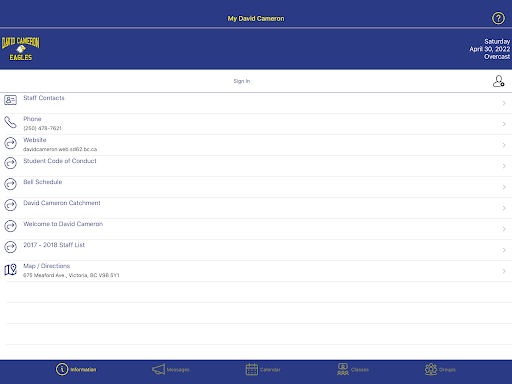Switch to the Messages tab

click(171, 370)
